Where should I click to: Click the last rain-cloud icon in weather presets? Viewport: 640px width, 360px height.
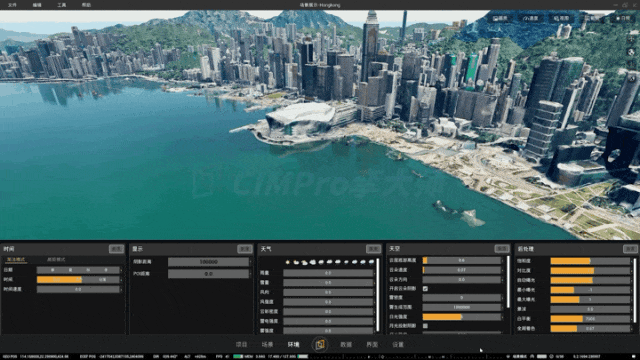pyautogui.click(x=371, y=262)
